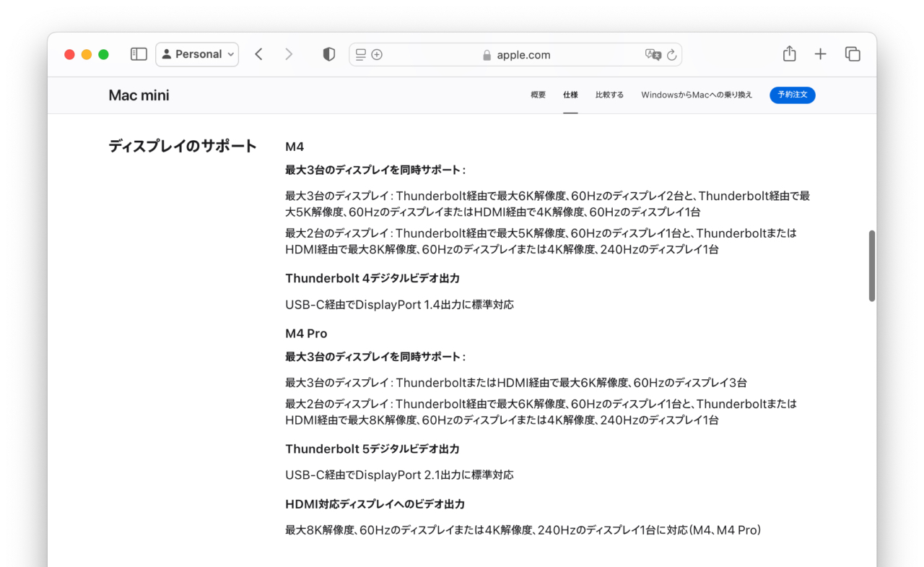Click the page menu icon in address bar
The width and height of the screenshot is (924, 567).
pos(361,54)
